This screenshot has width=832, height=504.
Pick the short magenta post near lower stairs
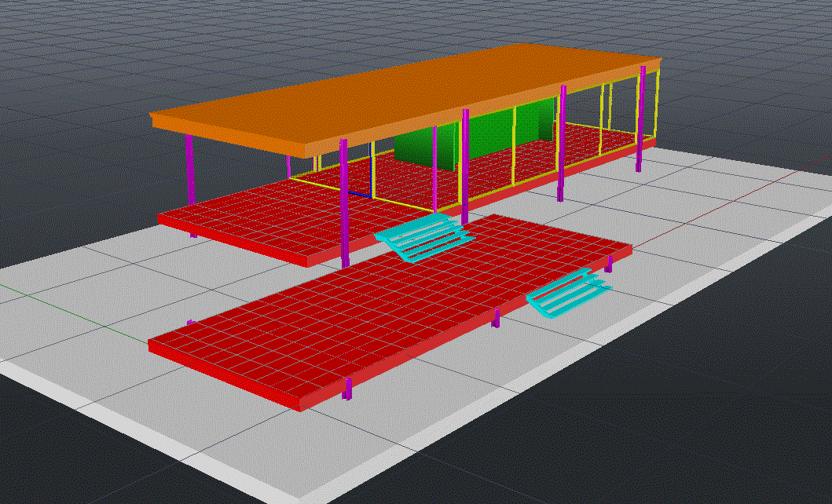point(495,318)
